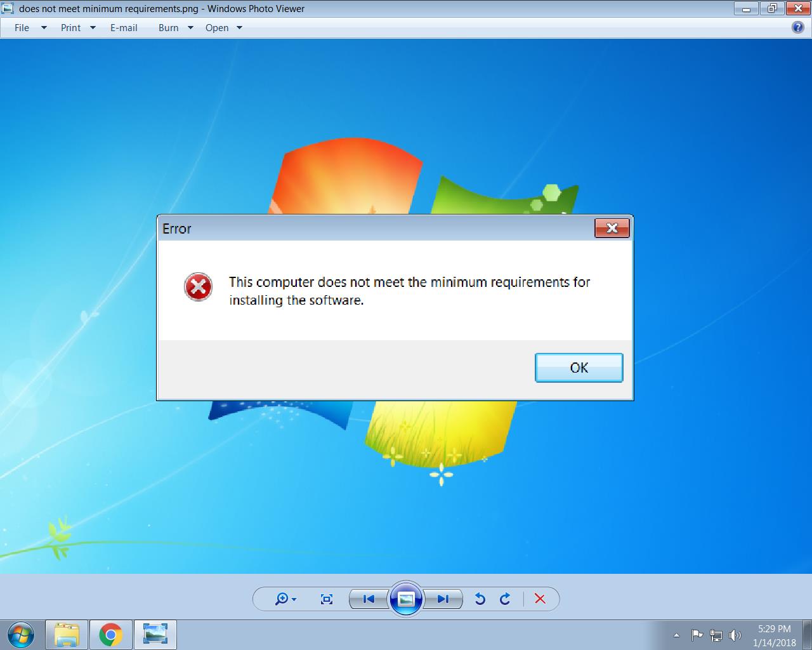Click the E-mail menu item

click(124, 28)
